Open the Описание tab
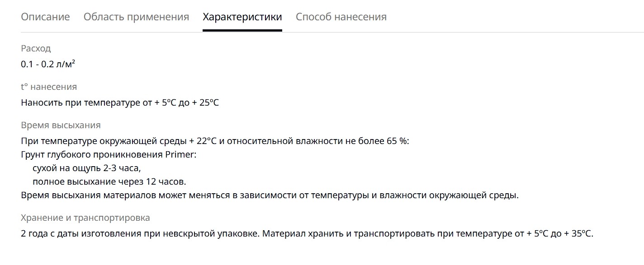The height and width of the screenshot is (265, 644). point(45,17)
